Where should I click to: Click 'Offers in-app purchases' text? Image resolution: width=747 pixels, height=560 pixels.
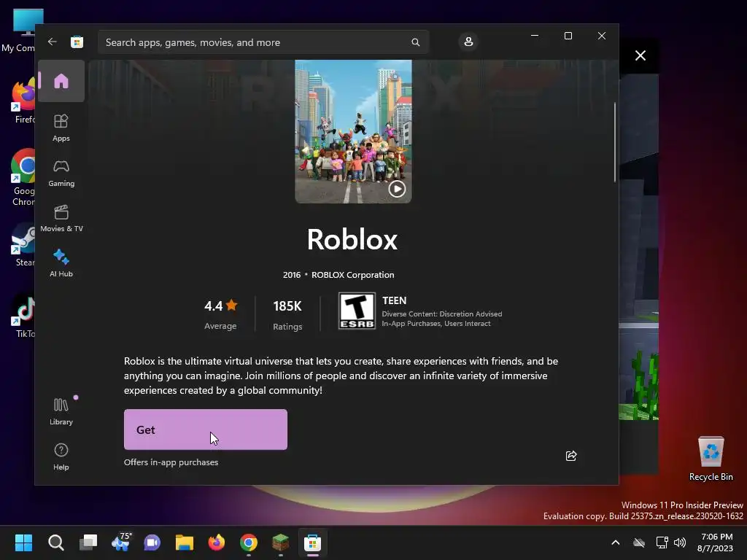tap(171, 462)
